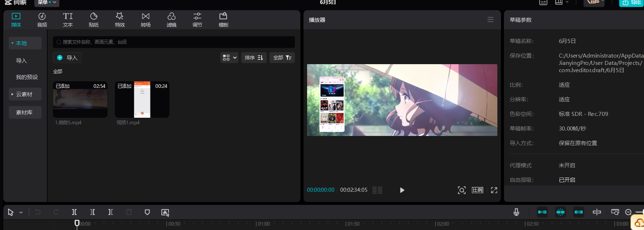
Task: Toggle clip linkage
Action: click(579, 212)
